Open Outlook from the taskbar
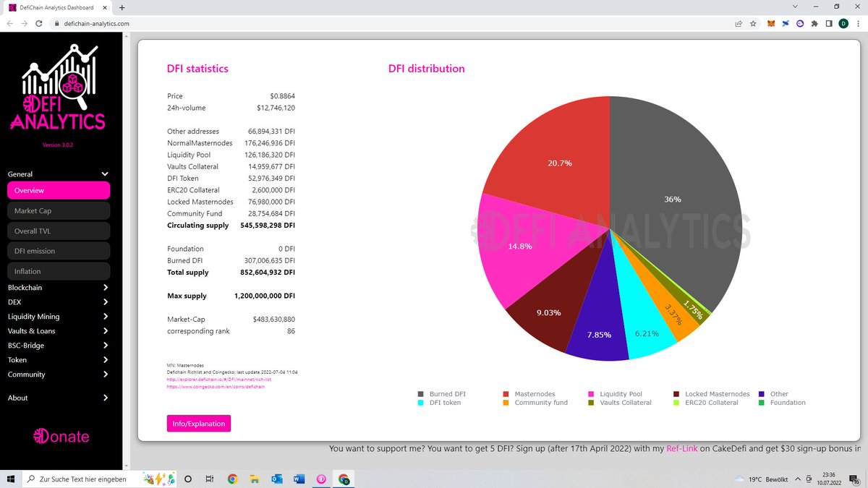 click(276, 479)
